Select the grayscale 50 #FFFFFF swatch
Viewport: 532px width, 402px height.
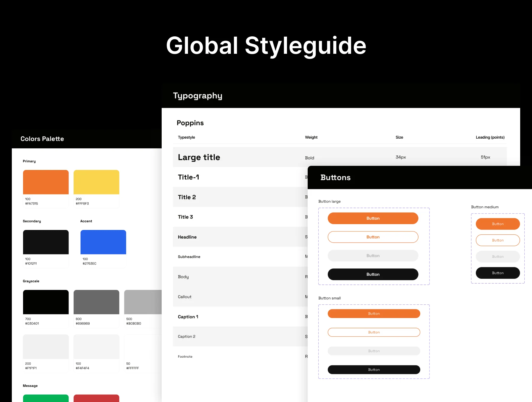click(143, 347)
